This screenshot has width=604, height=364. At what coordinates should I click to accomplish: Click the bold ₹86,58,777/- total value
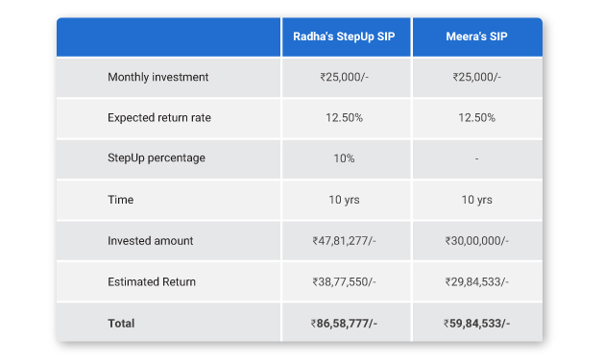click(x=344, y=323)
